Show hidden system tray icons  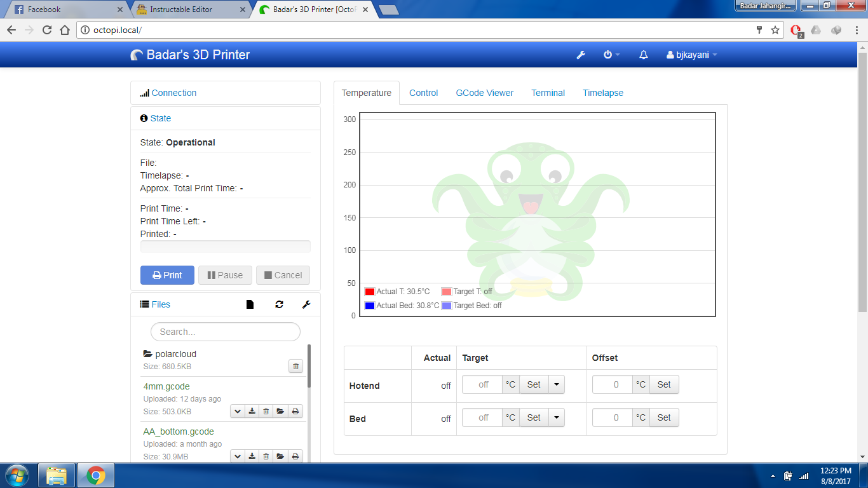click(x=773, y=476)
